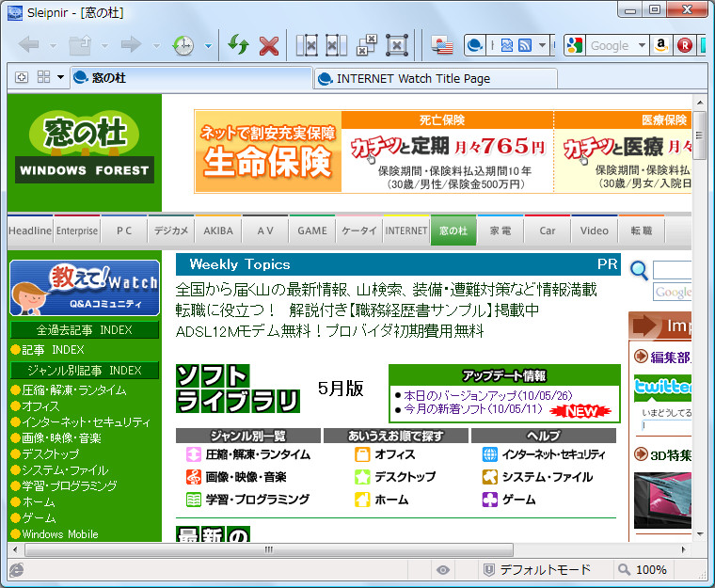This screenshot has height=588, width=715.
Task: Click the shield security mode icon
Action: 489,570
